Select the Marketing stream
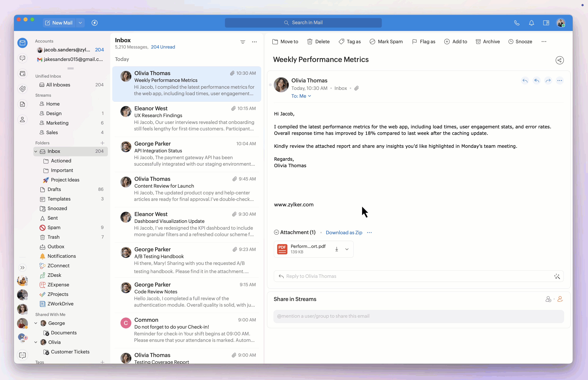 [x=57, y=123]
